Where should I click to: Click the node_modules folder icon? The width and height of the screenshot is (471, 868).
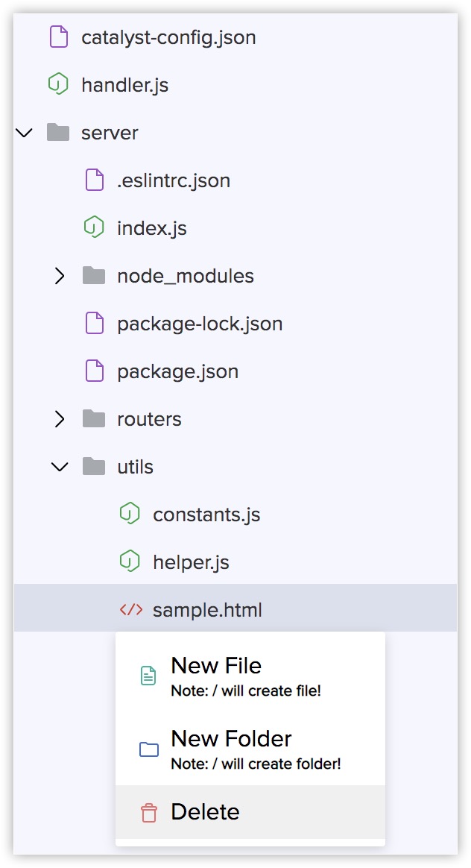(92, 275)
